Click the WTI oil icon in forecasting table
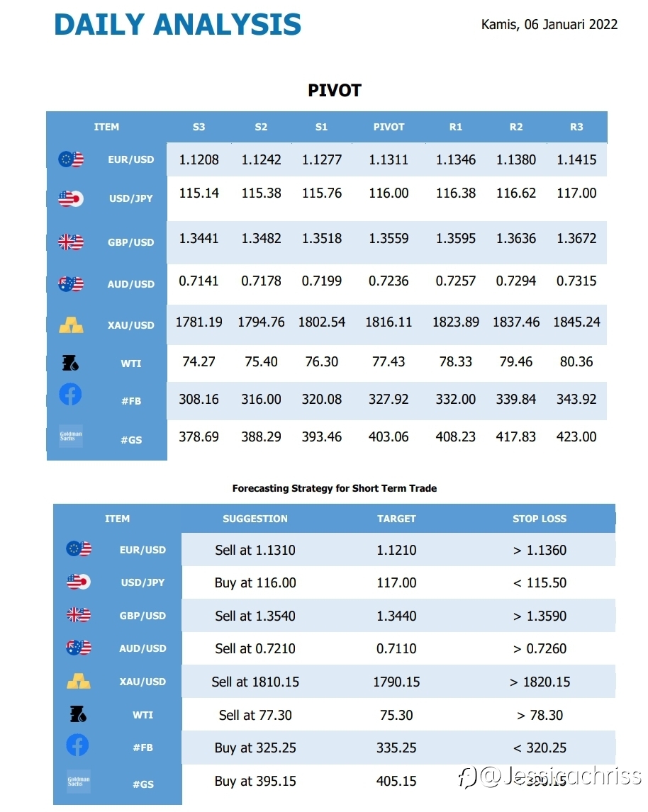This screenshot has width=648, height=812. tap(78, 714)
